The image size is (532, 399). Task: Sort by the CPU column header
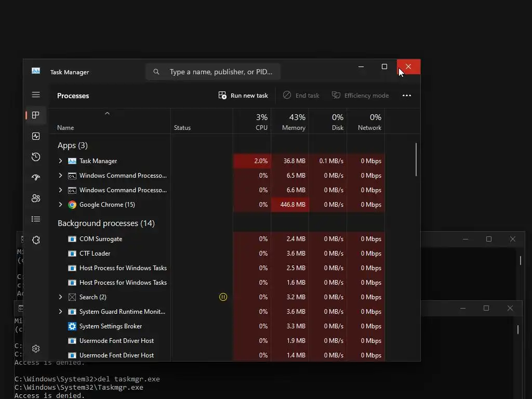(261, 128)
